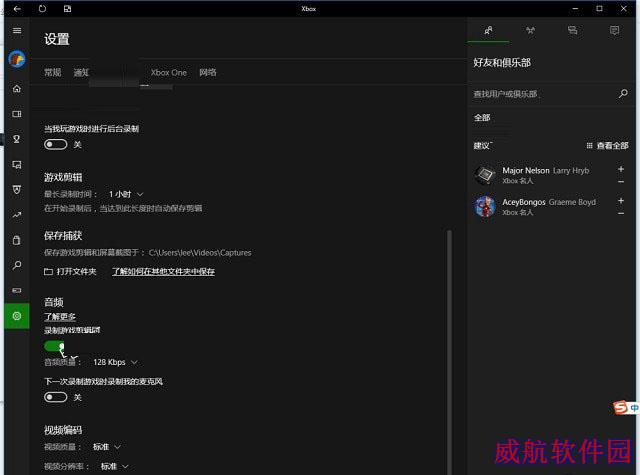Select the 通知 settings tab
640x475 pixels.
click(x=81, y=73)
